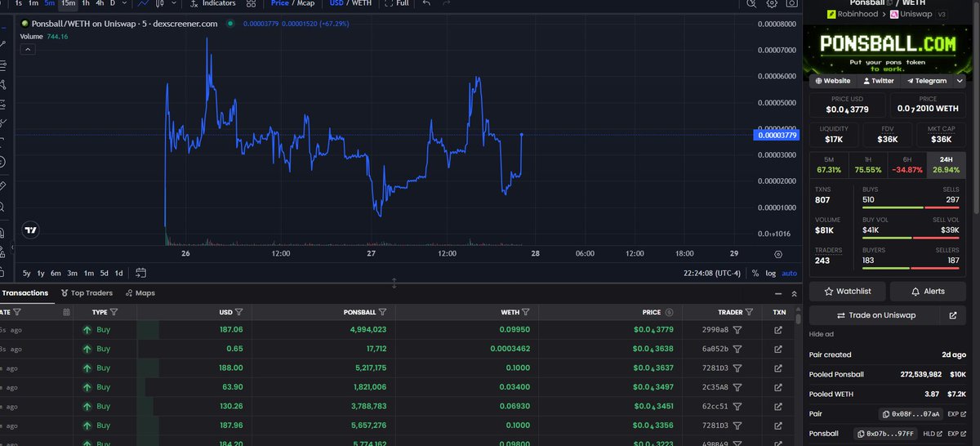This screenshot has width=980, height=446.
Task: Toggle chart to Price view
Action: tap(279, 3)
